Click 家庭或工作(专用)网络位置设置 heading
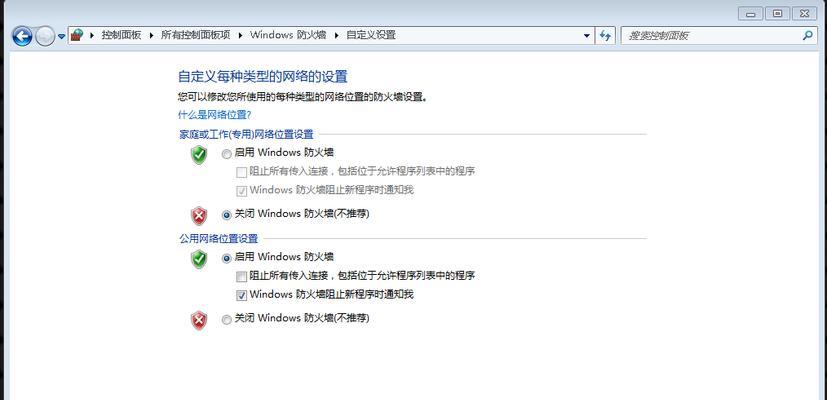Screen dimensions: 827x400 [246, 135]
